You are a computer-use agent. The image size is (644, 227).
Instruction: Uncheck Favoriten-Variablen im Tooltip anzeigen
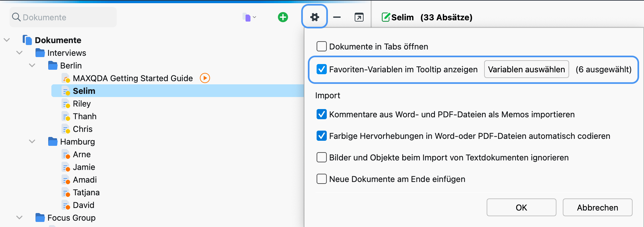pos(321,69)
